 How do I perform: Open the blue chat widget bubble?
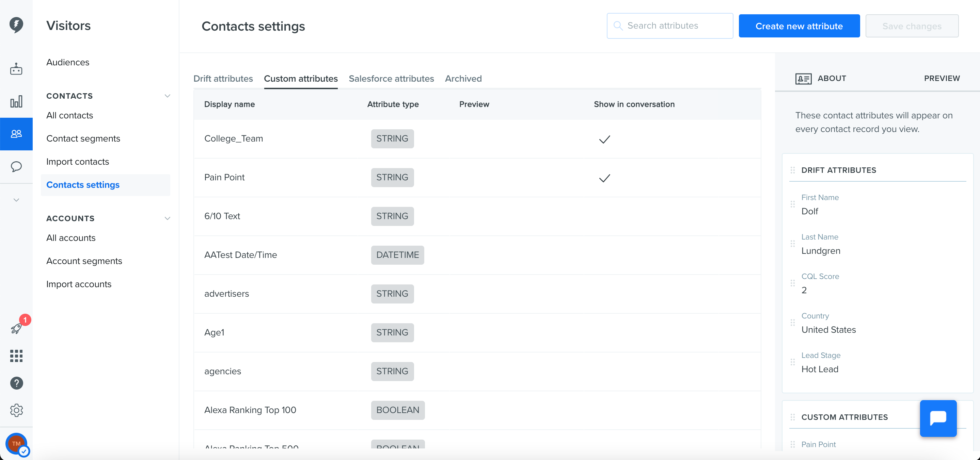point(938,418)
